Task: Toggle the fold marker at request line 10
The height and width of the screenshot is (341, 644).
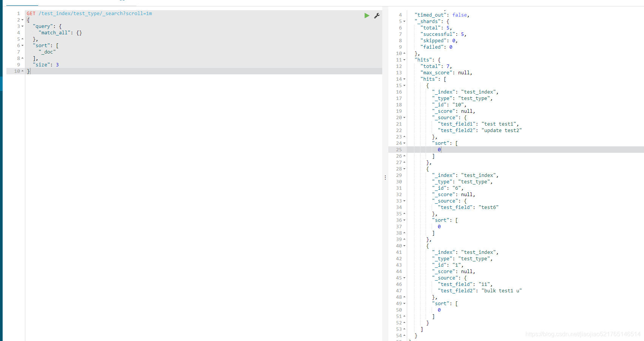Action: pos(23,71)
